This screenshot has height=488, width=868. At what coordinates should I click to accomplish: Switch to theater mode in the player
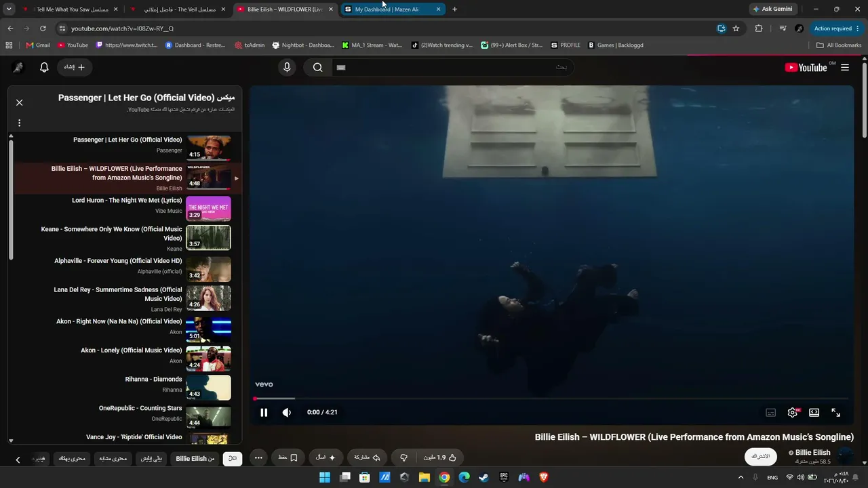point(814,412)
